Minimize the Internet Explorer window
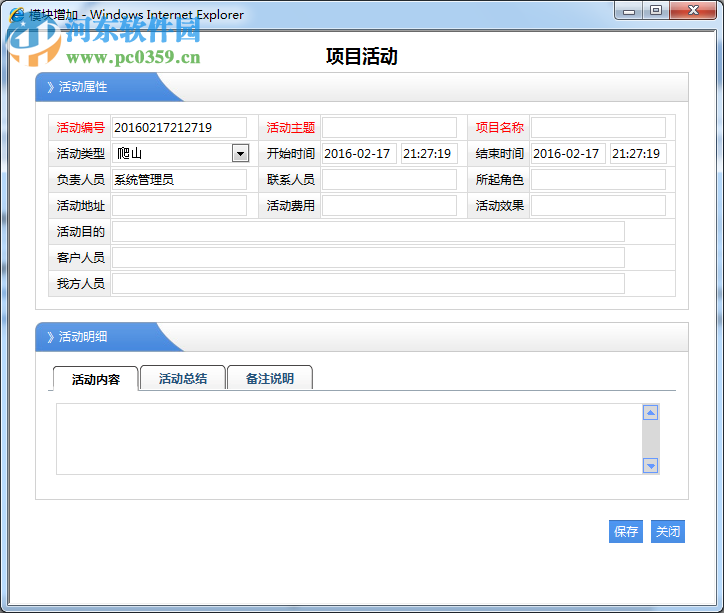Screen dimensions: 724x613 [x=629, y=11]
